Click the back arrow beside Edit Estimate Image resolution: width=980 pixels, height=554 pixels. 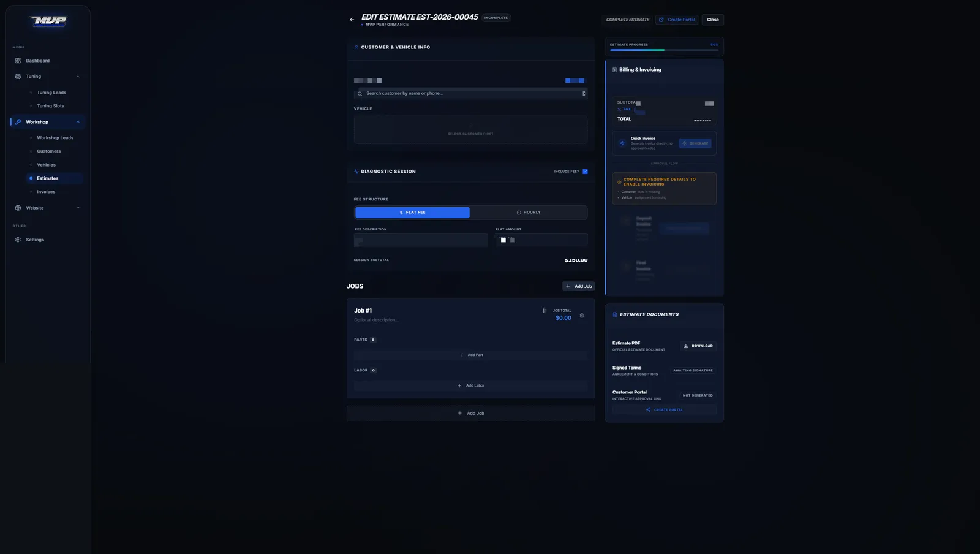pyautogui.click(x=352, y=20)
